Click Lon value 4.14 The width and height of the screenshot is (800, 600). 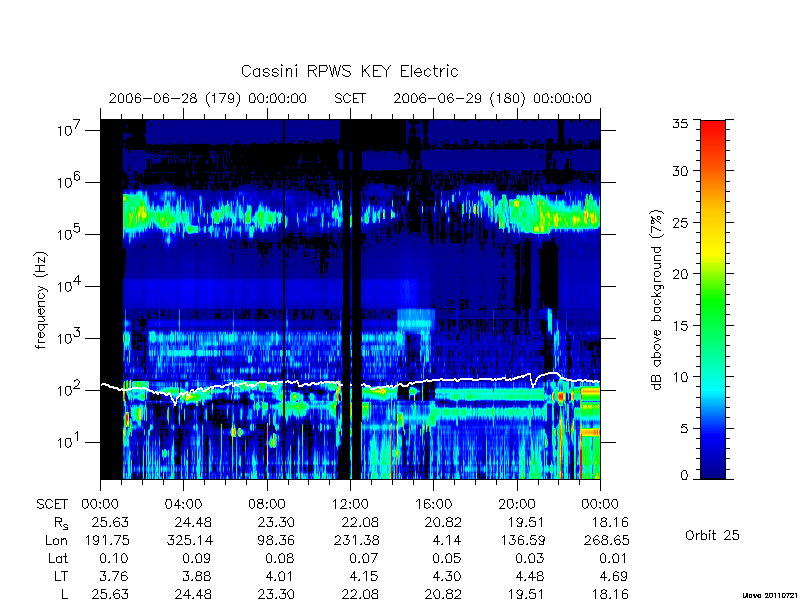pyautogui.click(x=447, y=540)
